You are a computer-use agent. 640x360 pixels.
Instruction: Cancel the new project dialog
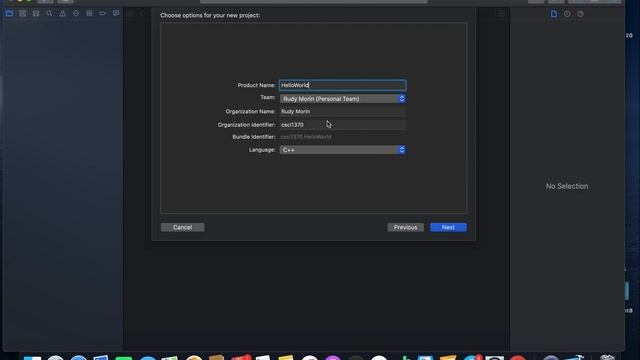tap(182, 227)
